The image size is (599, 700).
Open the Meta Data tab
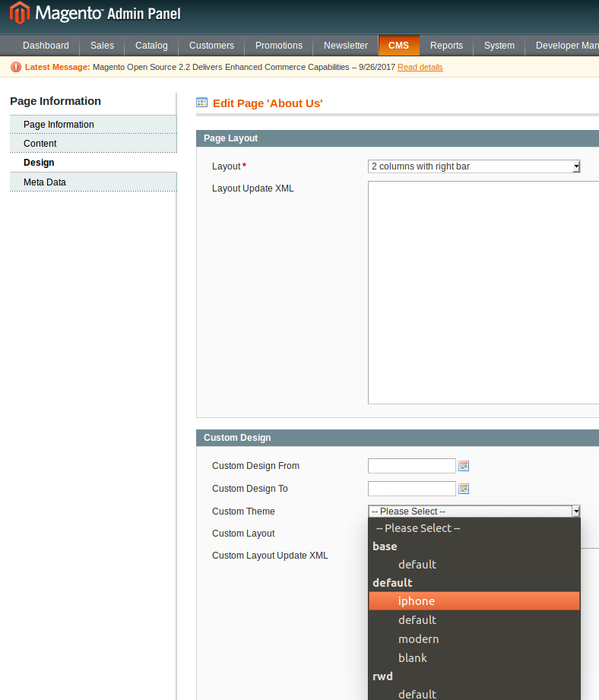45,182
